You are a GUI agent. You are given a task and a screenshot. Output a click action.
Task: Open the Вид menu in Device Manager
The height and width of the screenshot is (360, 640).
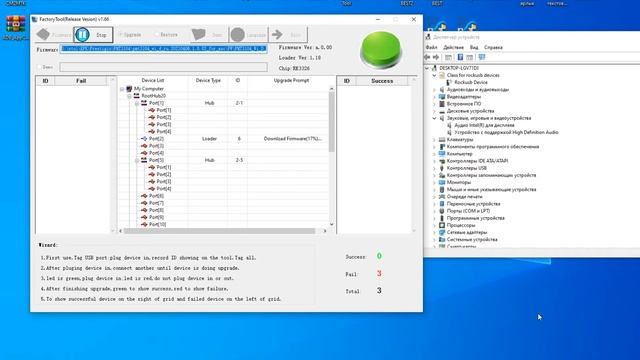(474, 47)
